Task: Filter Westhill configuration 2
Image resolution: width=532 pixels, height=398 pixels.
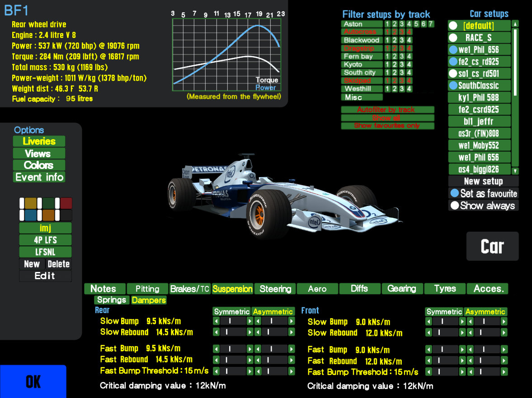Action: click(x=395, y=89)
